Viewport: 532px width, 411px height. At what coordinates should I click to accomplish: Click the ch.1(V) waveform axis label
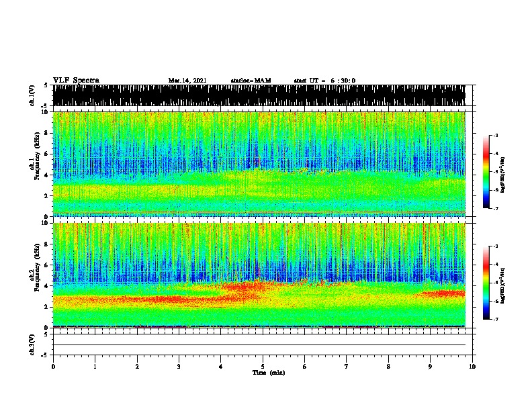pos(32,95)
